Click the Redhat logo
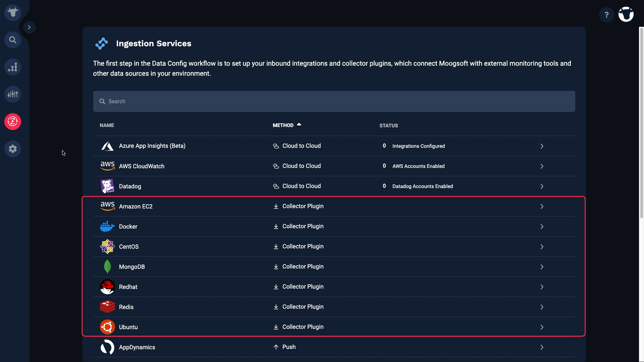 [x=107, y=287]
